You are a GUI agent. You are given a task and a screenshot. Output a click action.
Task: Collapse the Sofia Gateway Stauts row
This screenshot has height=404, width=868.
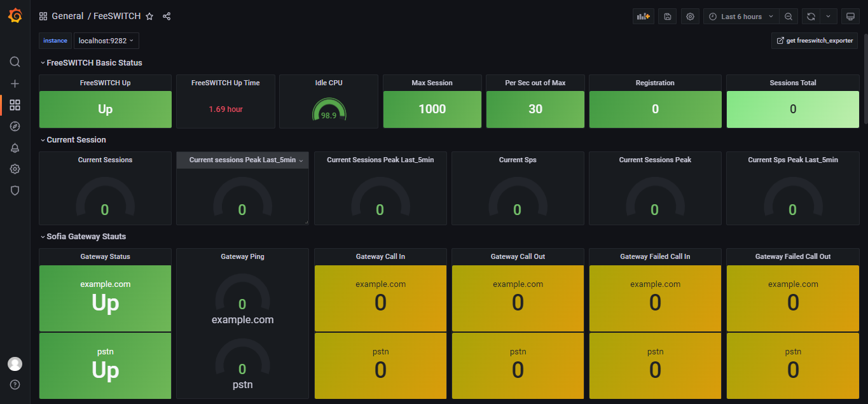click(83, 237)
